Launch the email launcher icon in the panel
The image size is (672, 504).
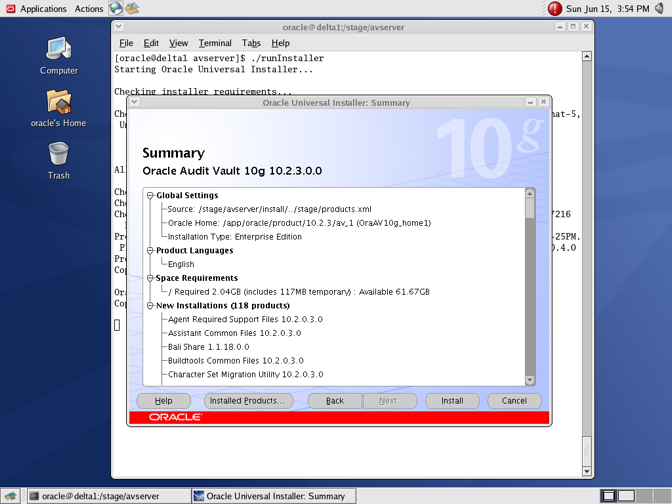point(132,8)
